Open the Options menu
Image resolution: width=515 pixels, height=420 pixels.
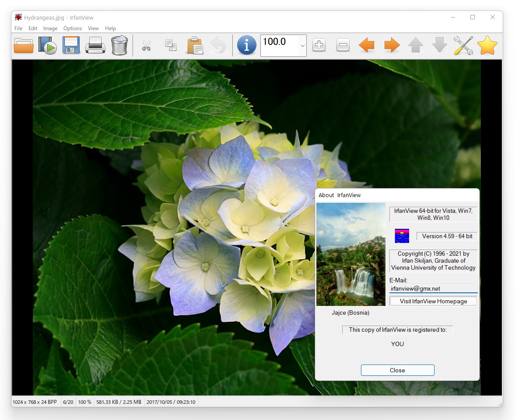tap(72, 28)
